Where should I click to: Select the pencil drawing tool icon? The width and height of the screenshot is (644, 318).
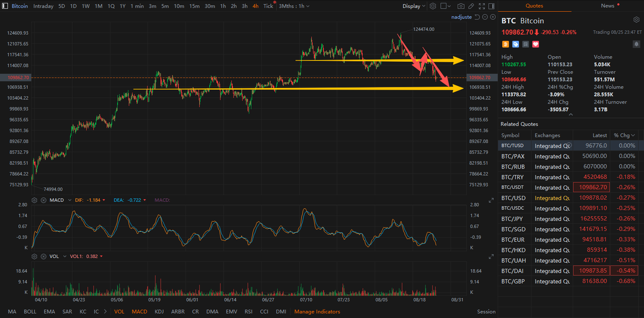[x=471, y=6]
